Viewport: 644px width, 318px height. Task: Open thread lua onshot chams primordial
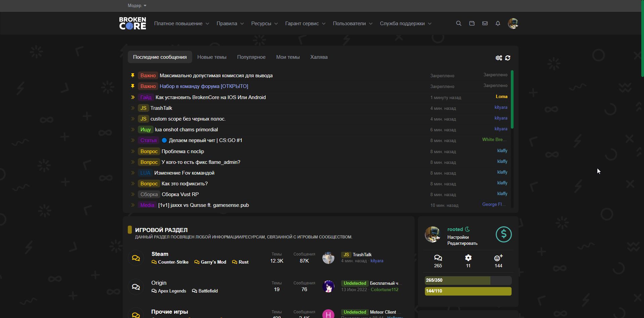(x=186, y=130)
